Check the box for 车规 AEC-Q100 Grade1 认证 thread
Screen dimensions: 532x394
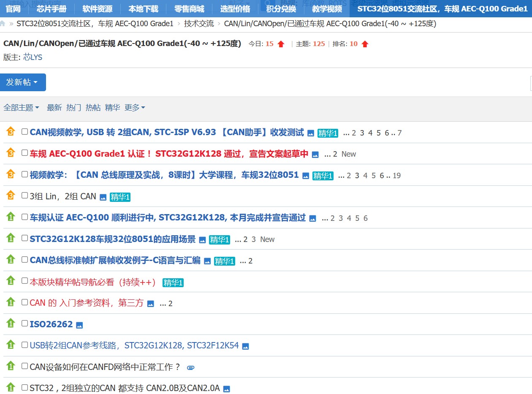24,153
